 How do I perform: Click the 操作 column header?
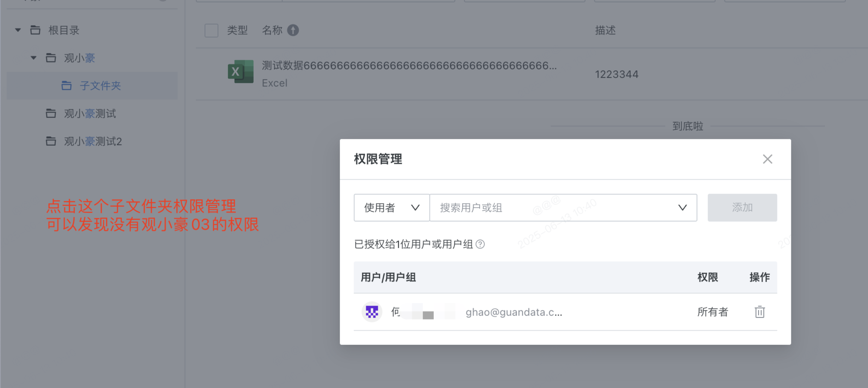tap(759, 277)
